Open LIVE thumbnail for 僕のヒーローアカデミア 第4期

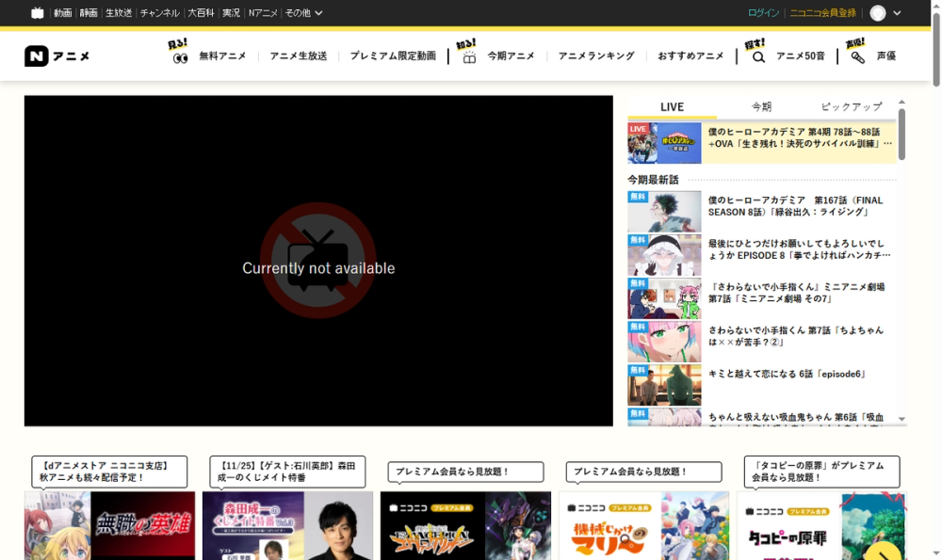pyautogui.click(x=664, y=143)
